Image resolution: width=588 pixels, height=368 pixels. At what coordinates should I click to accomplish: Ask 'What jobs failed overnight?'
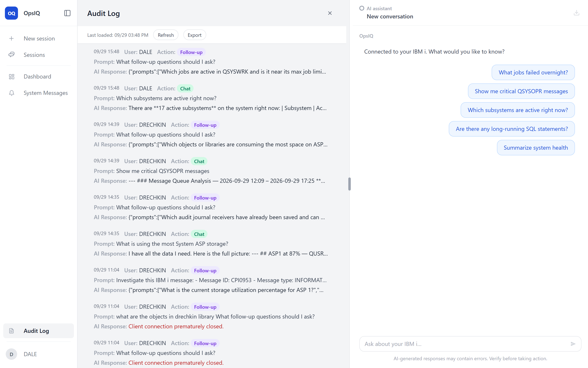533,72
